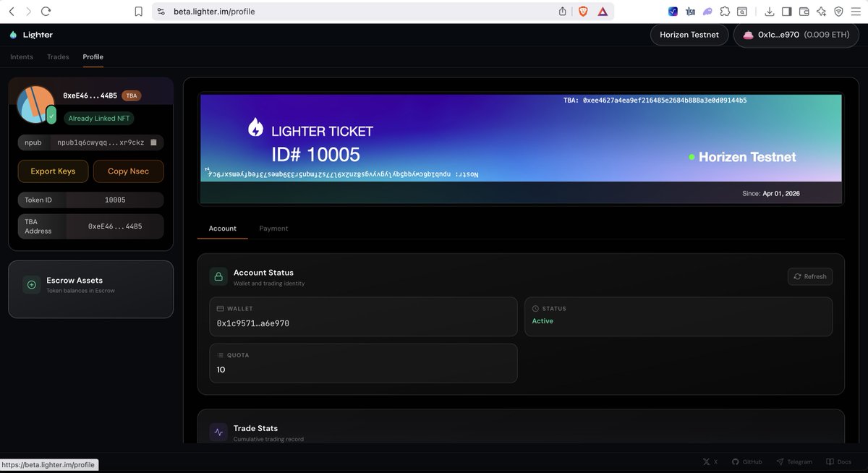The height and width of the screenshot is (473, 868).
Task: Refresh the Account Status panel
Action: tap(810, 276)
